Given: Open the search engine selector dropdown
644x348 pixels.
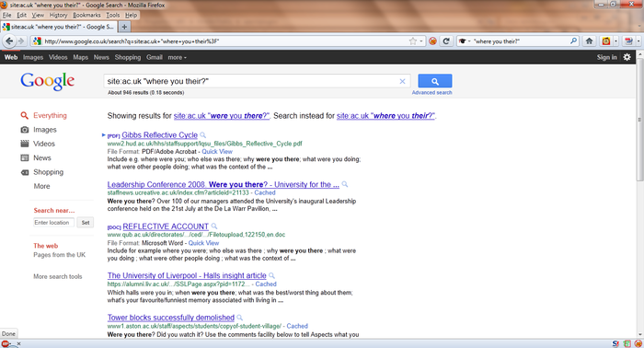Looking at the screenshot, I should tap(465, 41).
